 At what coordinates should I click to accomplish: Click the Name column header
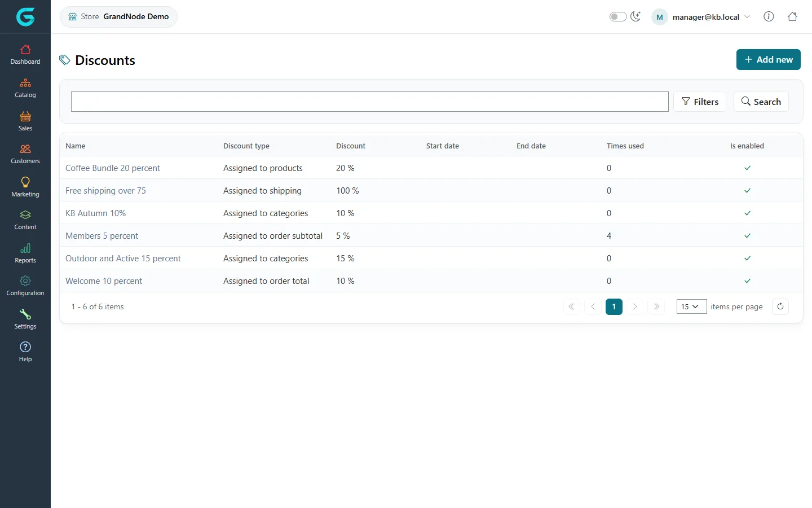(76, 146)
